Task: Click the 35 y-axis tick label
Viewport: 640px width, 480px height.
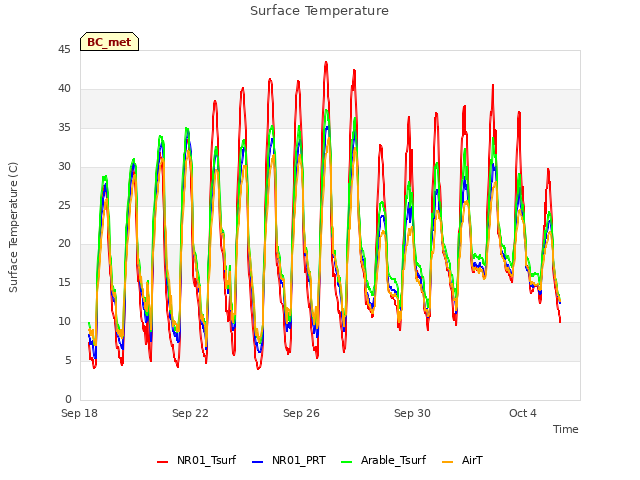Action: (x=64, y=128)
